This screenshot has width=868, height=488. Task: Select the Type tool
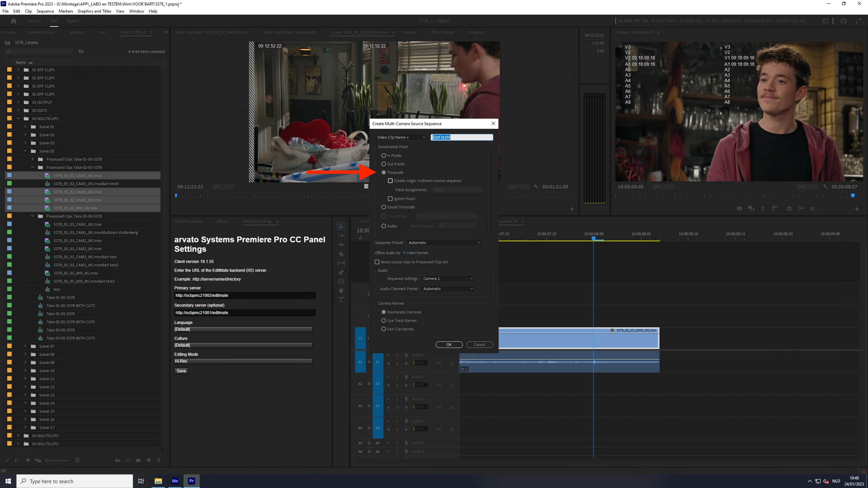341,300
